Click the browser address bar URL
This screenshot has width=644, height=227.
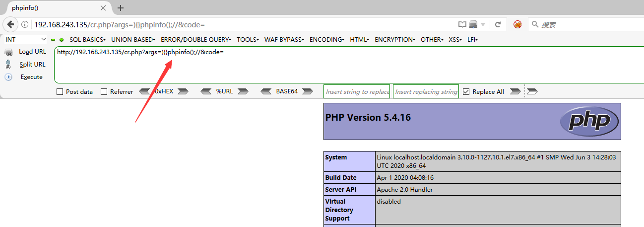point(119,24)
